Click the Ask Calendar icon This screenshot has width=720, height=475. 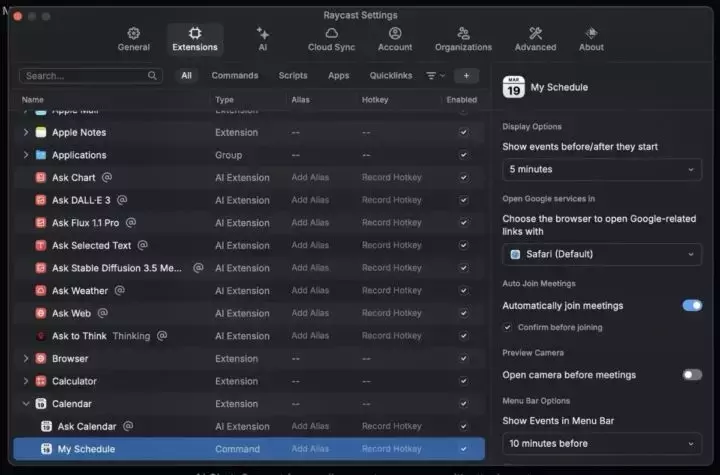[46, 426]
